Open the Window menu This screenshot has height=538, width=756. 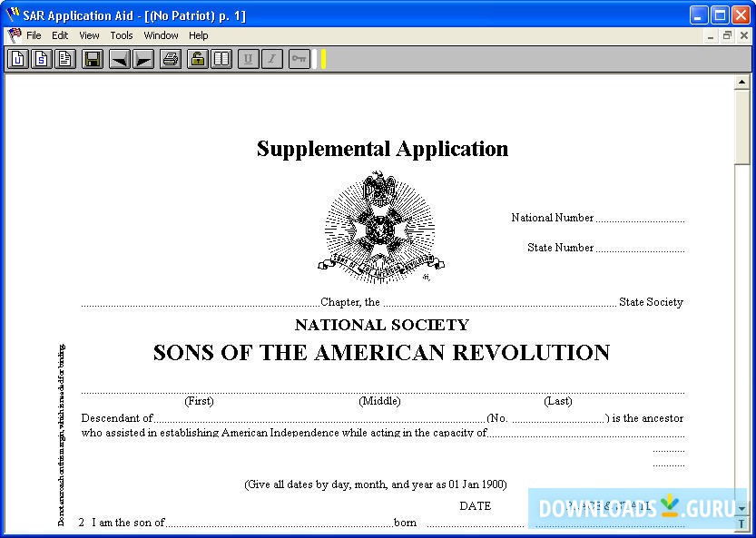click(x=161, y=34)
